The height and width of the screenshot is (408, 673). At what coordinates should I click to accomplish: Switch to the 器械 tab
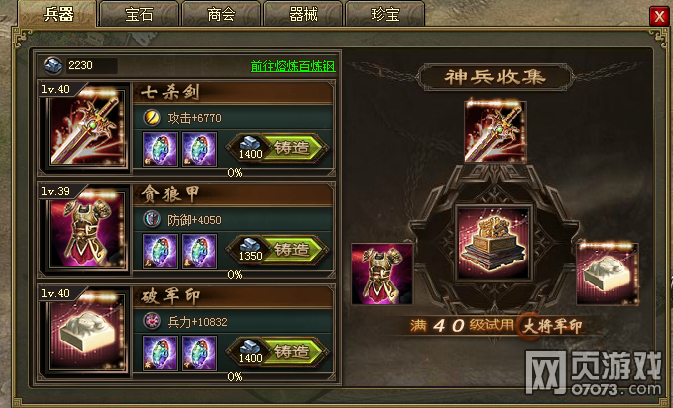[303, 15]
